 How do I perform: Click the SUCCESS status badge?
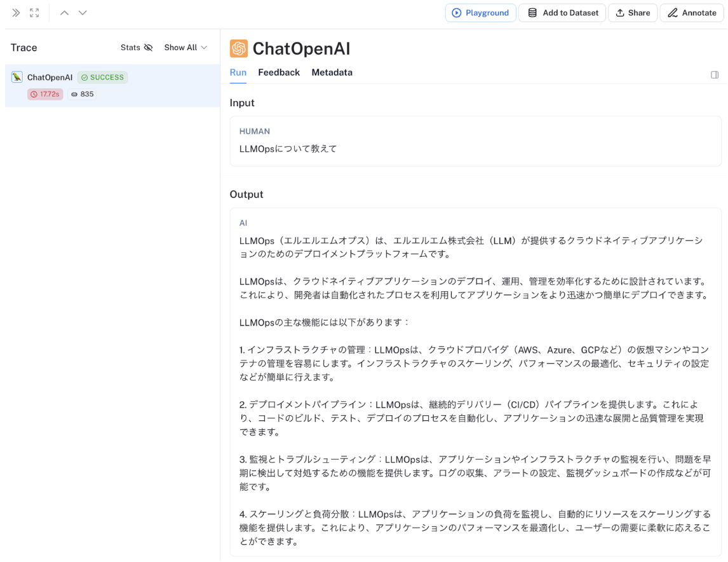click(103, 77)
